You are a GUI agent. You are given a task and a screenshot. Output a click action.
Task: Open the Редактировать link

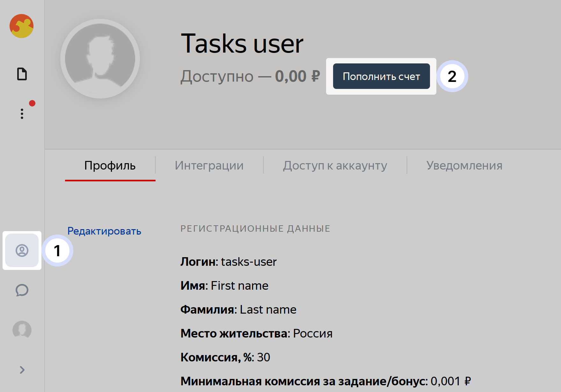click(x=104, y=231)
